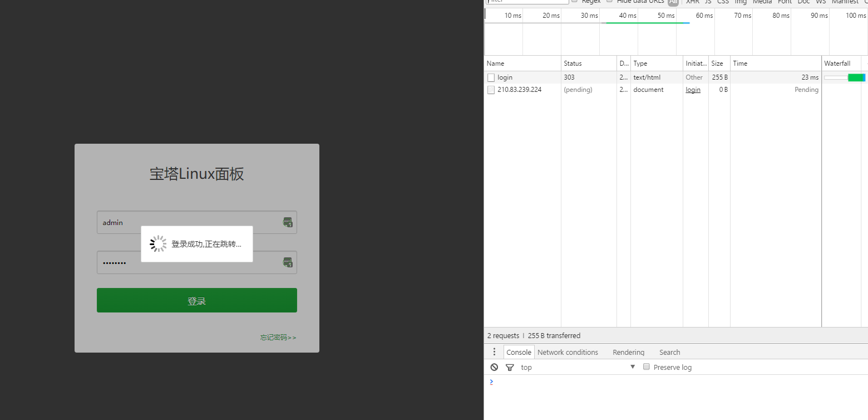
Task: Sort requests by the Time column header
Action: pyautogui.click(x=776, y=64)
